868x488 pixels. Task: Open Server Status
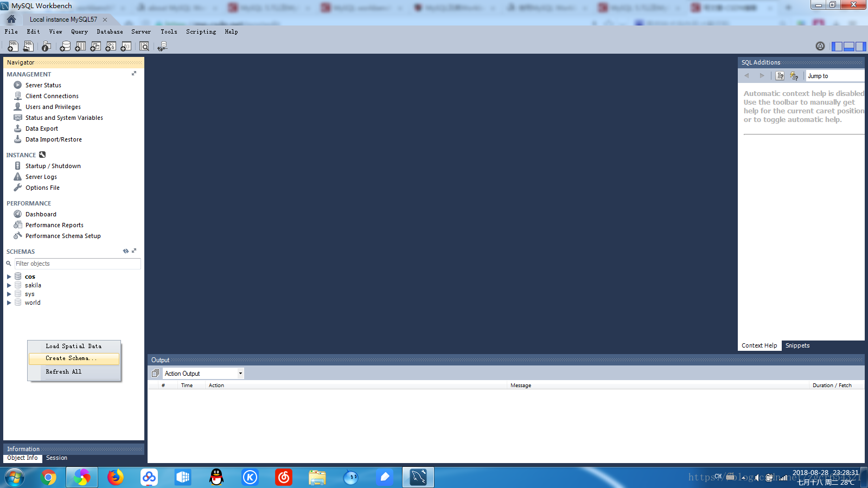tap(43, 85)
